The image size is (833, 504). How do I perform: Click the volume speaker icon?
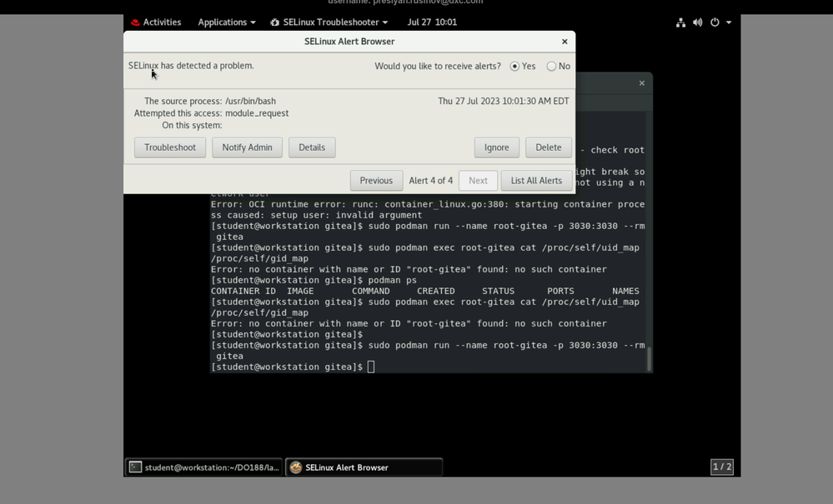pos(697,22)
